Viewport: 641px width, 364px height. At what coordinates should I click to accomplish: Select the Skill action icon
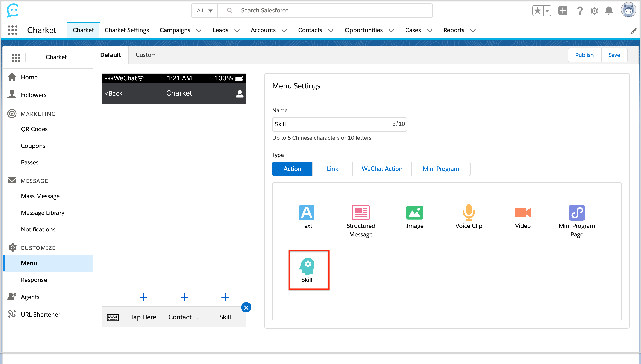(x=307, y=267)
